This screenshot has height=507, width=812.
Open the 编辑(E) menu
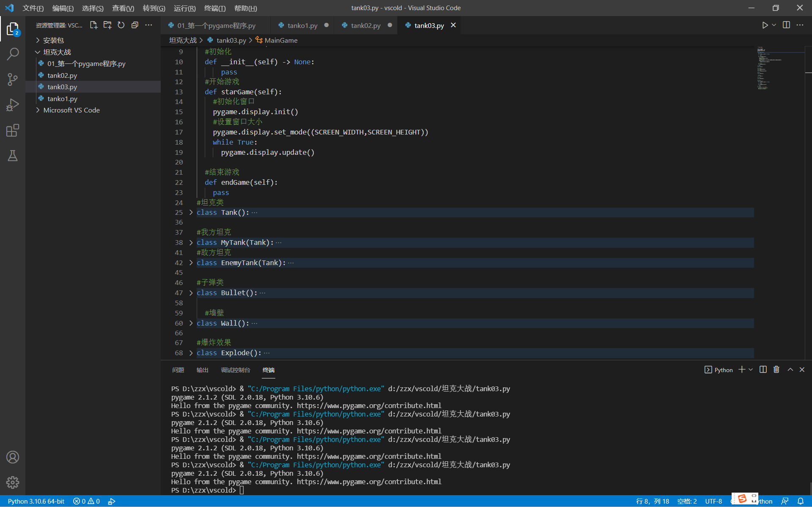[63, 8]
